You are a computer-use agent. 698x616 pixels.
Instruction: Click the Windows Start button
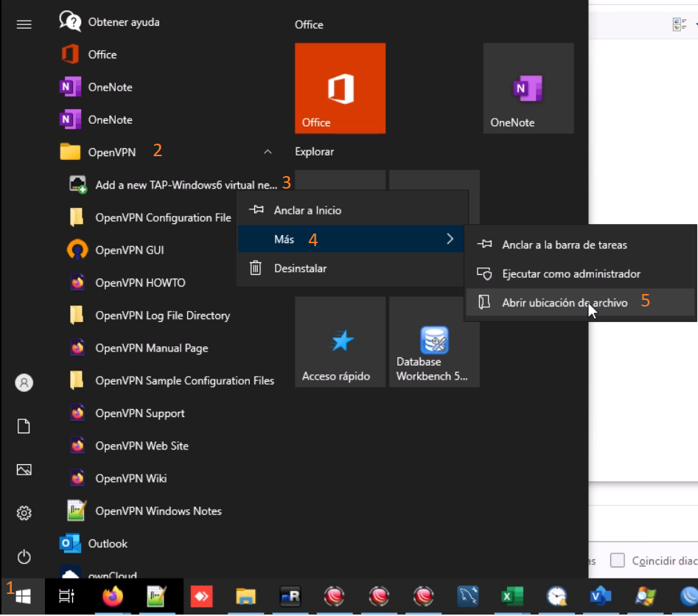click(x=23, y=596)
